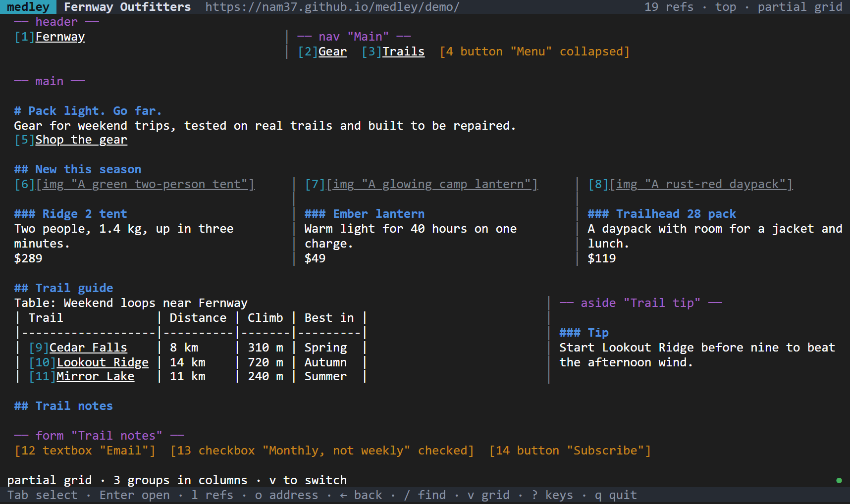850x504 pixels.
Task: Toggle the Monthly, not weekly checkbox
Action: pyautogui.click(x=322, y=451)
